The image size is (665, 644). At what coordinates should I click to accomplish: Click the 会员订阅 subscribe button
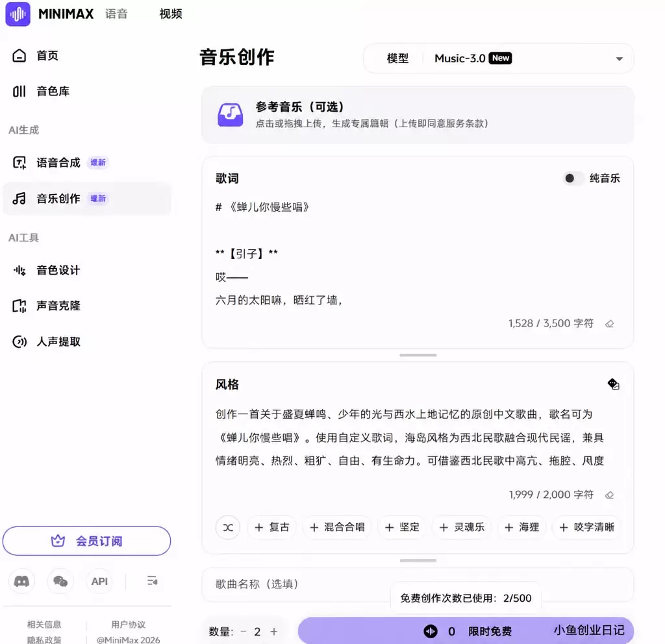pyautogui.click(x=86, y=541)
